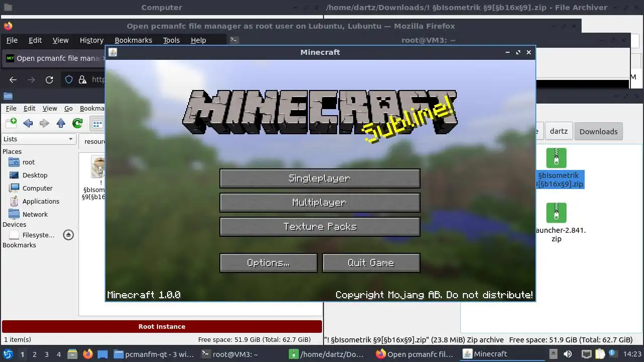Switch to File Archiver taskbar entry
Viewport: 644px width, 362px height.
coord(329,354)
